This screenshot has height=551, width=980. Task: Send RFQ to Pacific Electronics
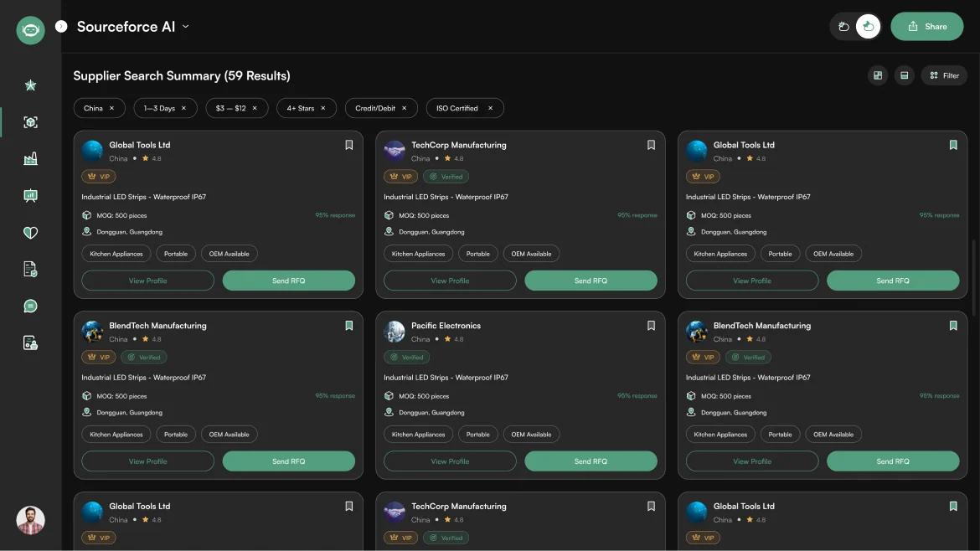pos(591,461)
